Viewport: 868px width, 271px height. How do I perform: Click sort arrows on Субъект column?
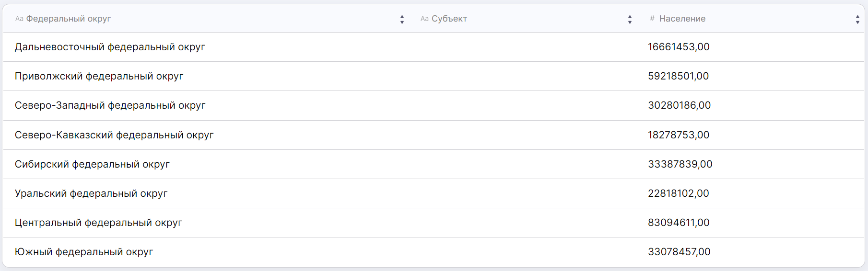[x=630, y=19]
